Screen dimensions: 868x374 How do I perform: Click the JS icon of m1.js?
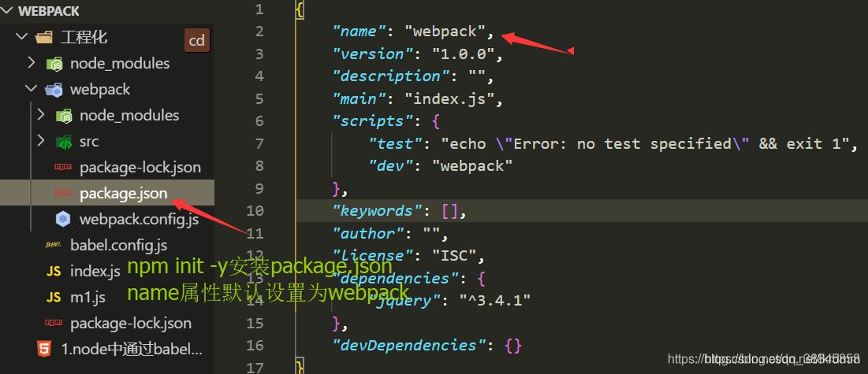click(54, 297)
